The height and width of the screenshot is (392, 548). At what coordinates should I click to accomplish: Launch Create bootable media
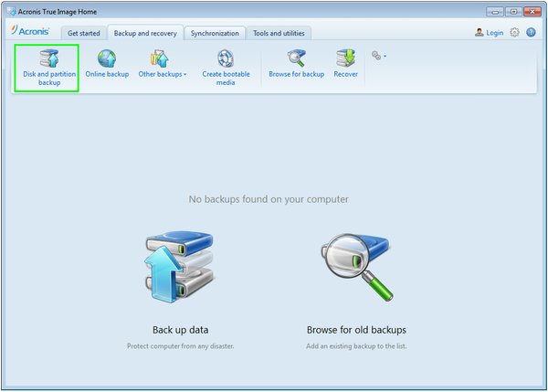pos(226,69)
